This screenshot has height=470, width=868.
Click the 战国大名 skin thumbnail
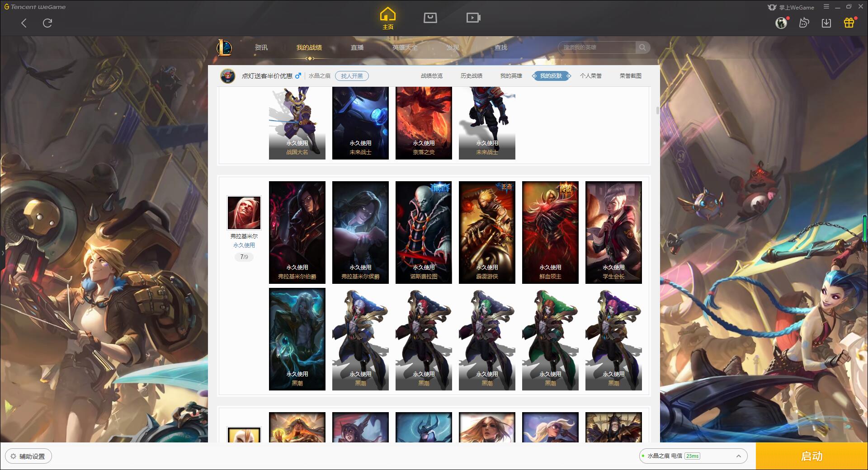297,123
